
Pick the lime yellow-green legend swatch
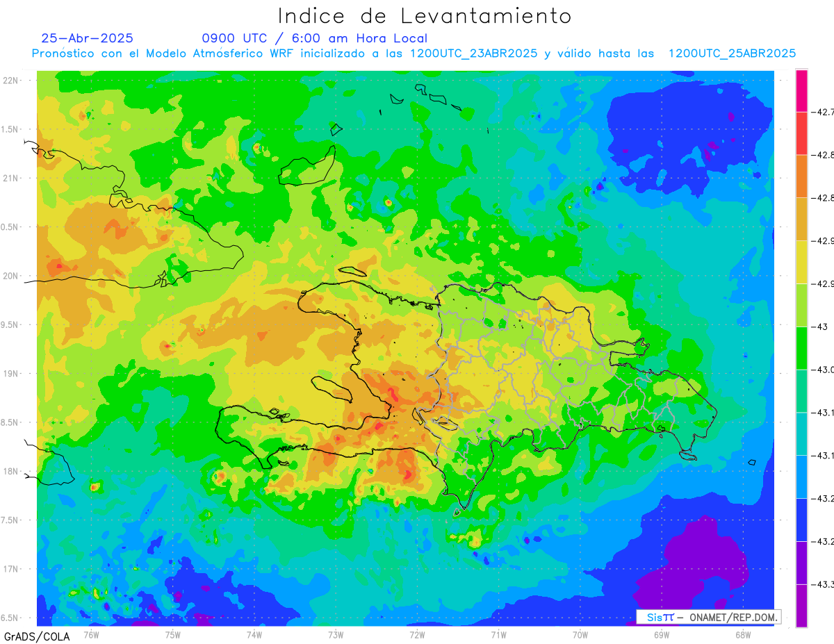[801, 306]
